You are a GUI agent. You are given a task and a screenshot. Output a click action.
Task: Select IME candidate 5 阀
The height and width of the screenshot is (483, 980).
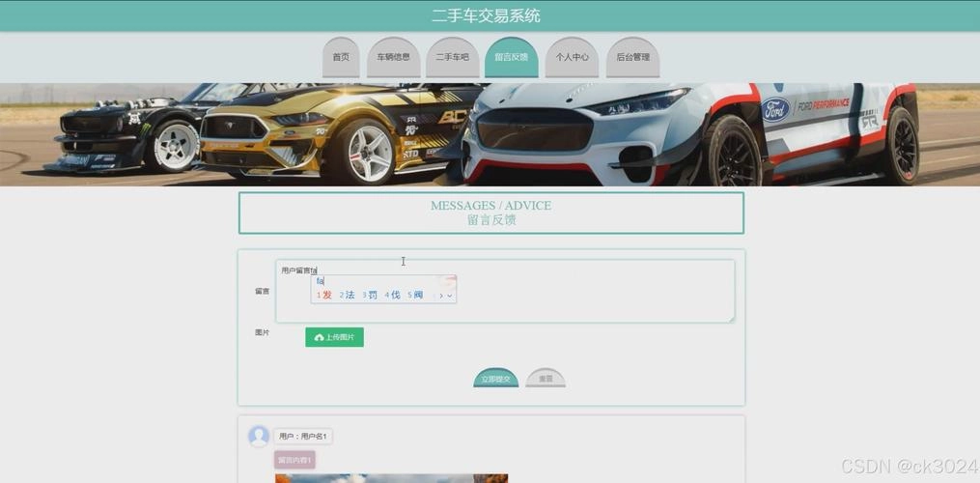click(415, 295)
